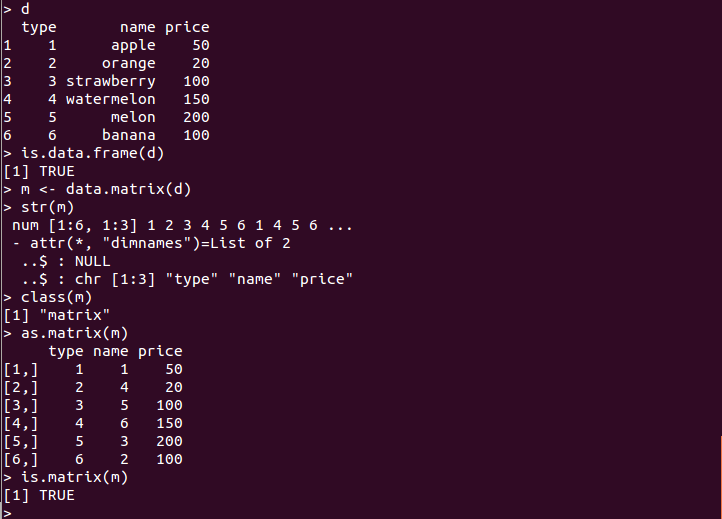Click the word strawberry in the data frame

click(x=111, y=81)
